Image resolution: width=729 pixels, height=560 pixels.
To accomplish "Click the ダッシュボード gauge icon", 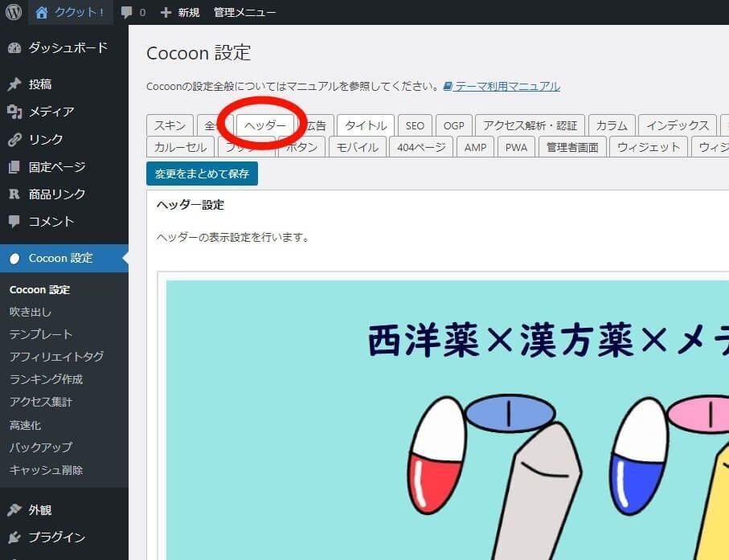I will [x=14, y=47].
